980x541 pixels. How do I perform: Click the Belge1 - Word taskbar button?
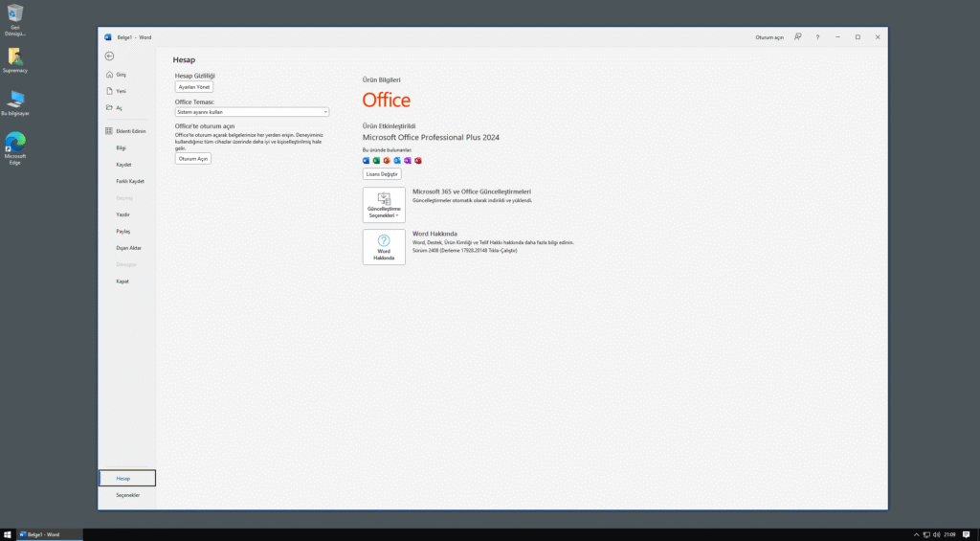(50, 534)
